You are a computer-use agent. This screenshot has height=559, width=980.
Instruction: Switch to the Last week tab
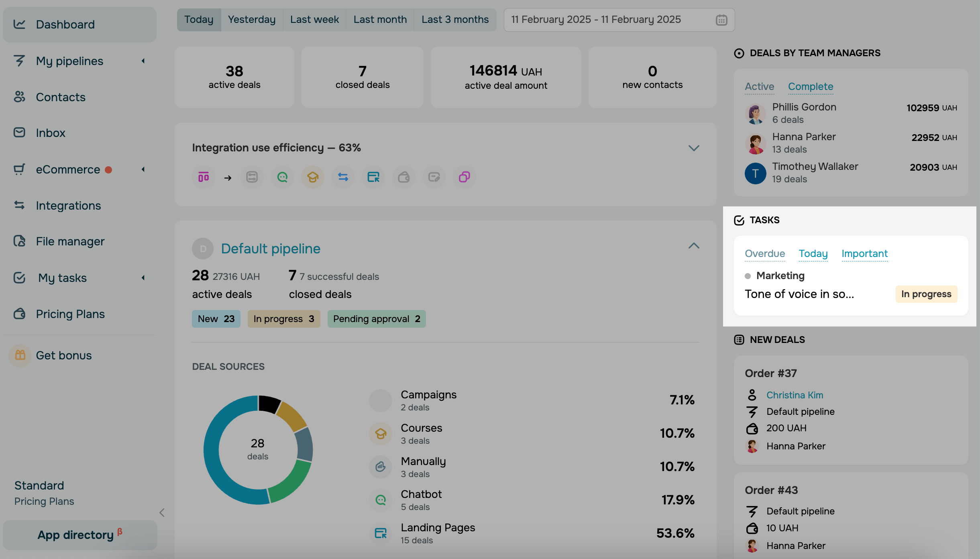[x=314, y=20]
